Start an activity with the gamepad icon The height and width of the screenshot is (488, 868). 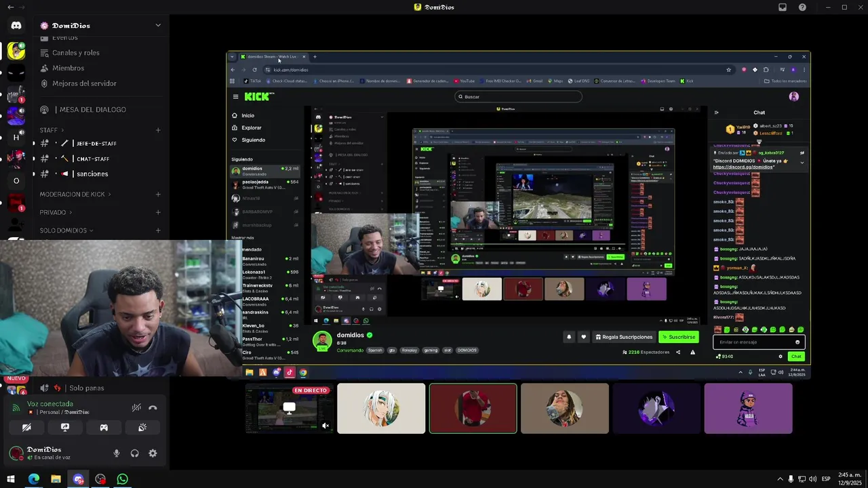click(x=104, y=428)
